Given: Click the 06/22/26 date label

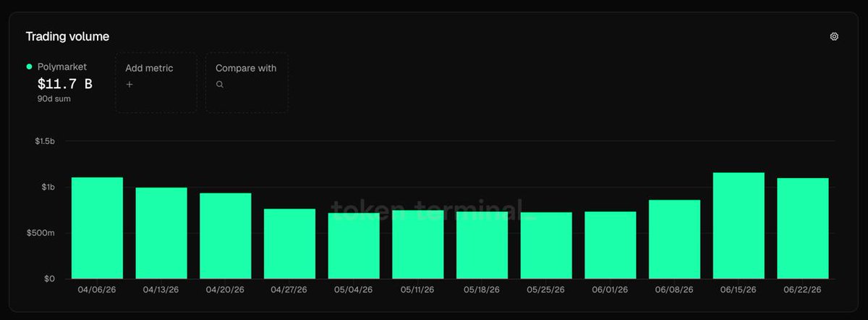Looking at the screenshot, I should [803, 290].
